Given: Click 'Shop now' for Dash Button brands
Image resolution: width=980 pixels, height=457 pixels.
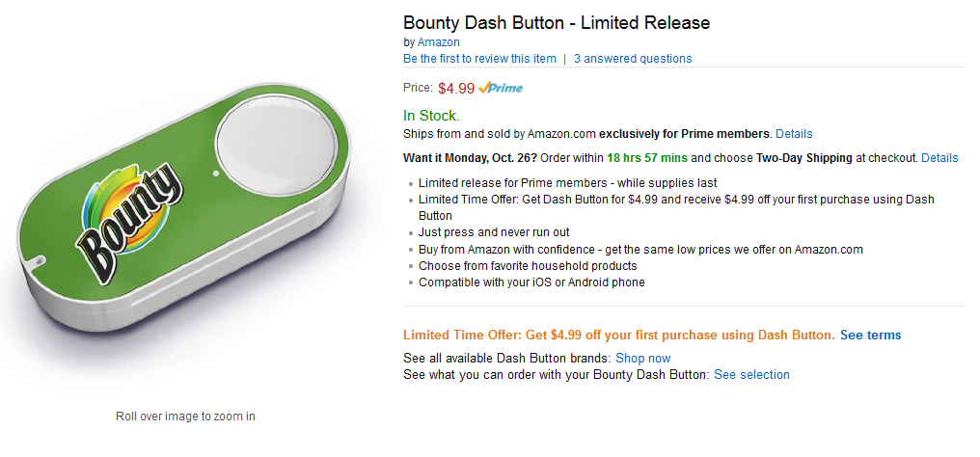Looking at the screenshot, I should [x=642, y=359].
